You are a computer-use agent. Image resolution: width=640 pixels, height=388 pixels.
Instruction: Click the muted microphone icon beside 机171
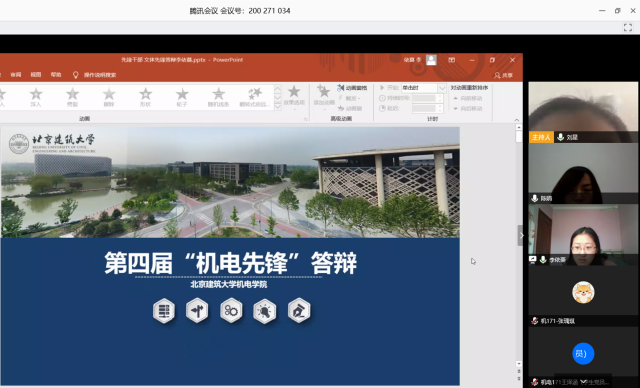coord(535,321)
